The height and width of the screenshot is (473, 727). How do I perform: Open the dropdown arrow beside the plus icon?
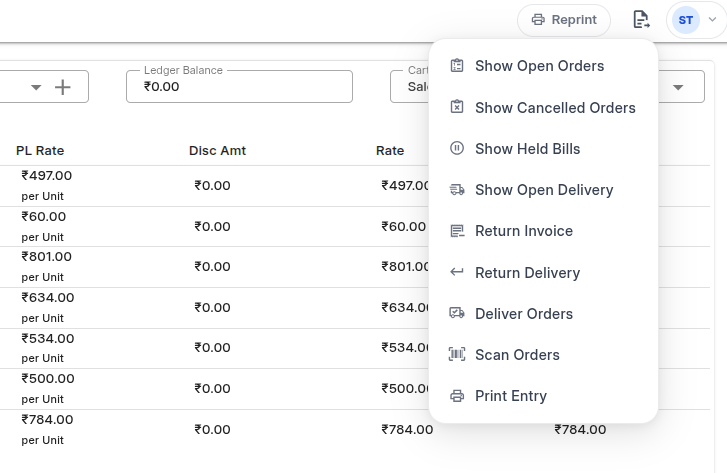coord(36,87)
